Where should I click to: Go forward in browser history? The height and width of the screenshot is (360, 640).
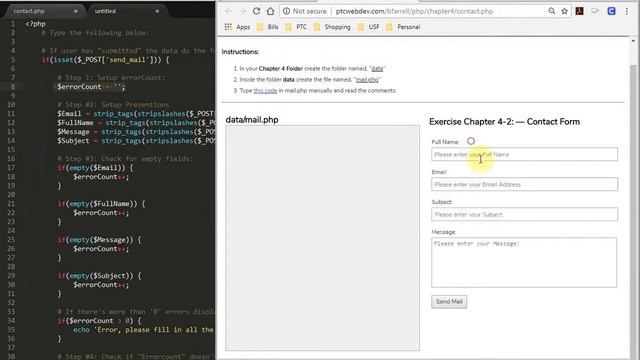[242, 11]
